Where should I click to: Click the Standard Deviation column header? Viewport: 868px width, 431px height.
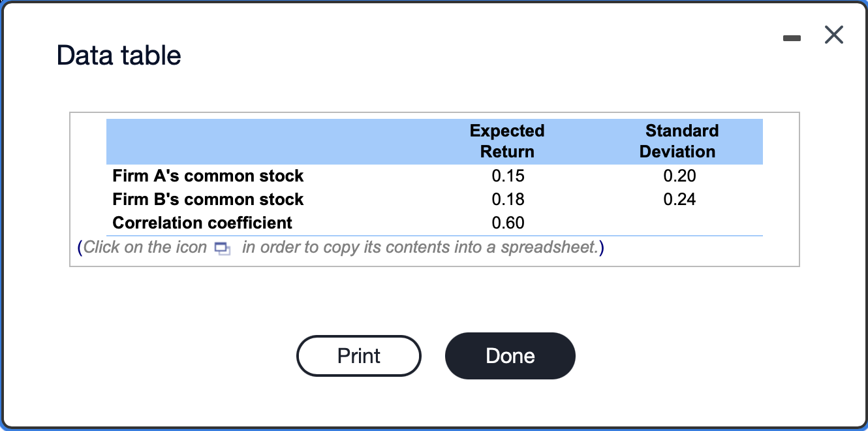681,141
